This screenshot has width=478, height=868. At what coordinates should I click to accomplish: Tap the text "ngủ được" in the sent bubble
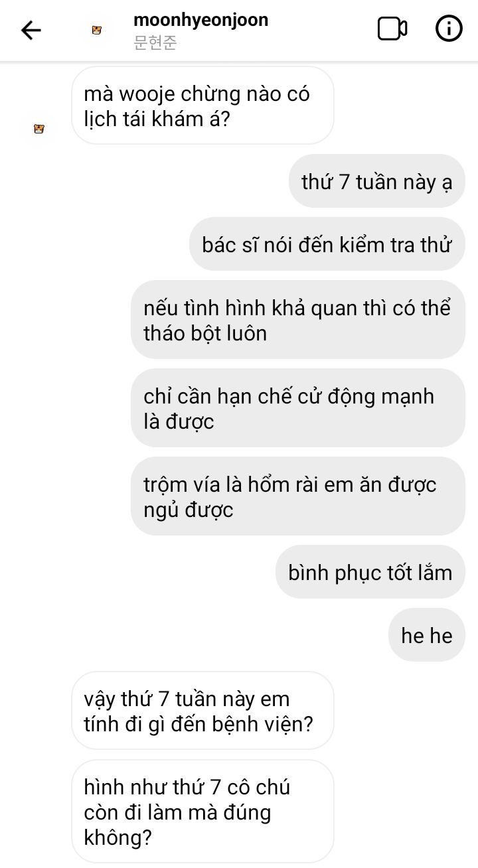click(x=189, y=511)
